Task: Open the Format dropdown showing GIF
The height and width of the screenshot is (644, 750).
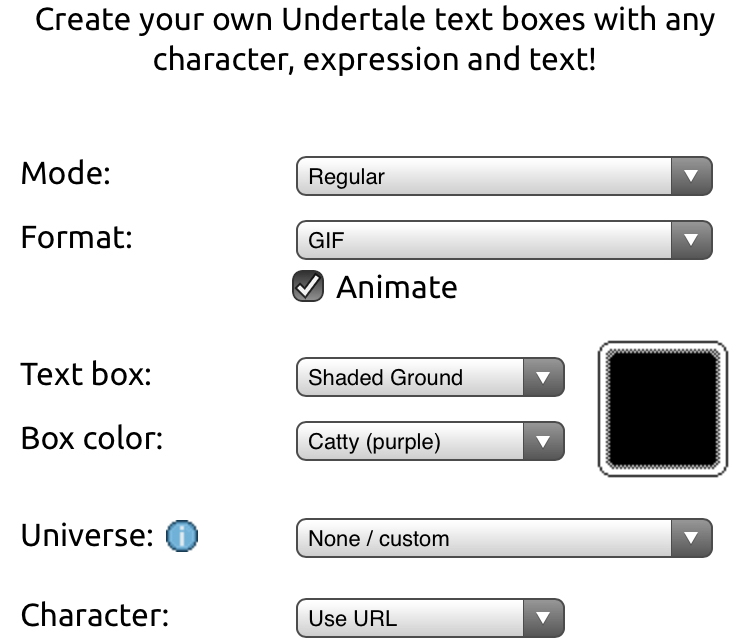Action: 490,240
